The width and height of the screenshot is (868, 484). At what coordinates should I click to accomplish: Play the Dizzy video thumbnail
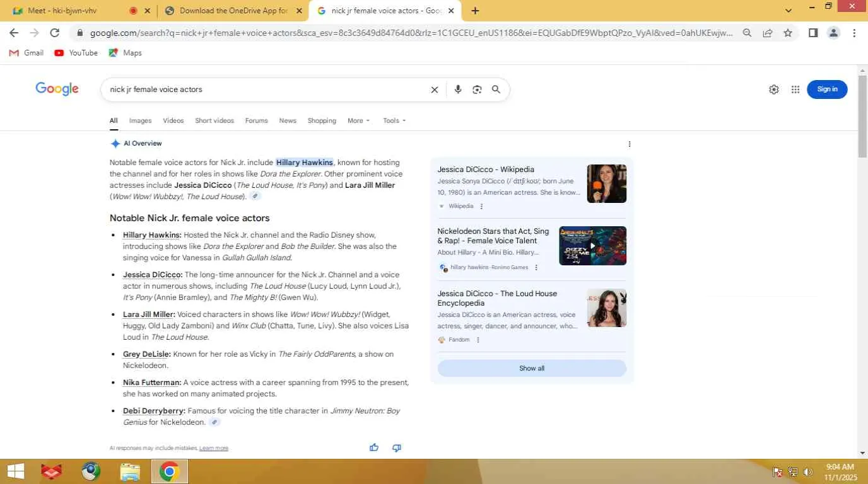pyautogui.click(x=593, y=246)
